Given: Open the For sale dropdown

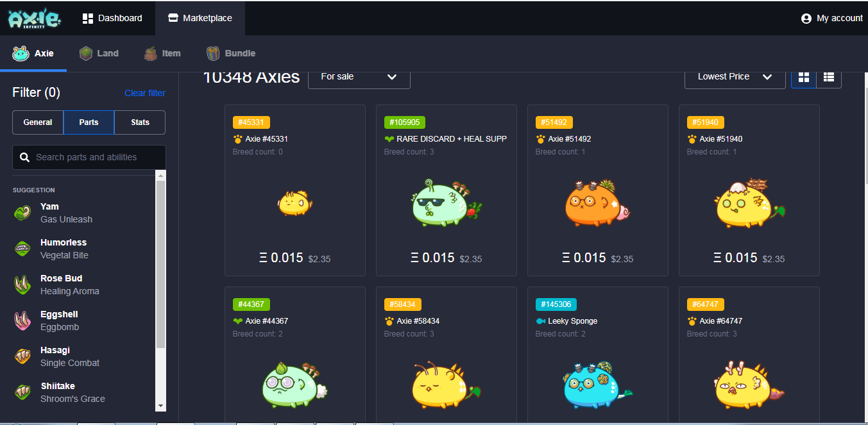Looking at the screenshot, I should (359, 77).
